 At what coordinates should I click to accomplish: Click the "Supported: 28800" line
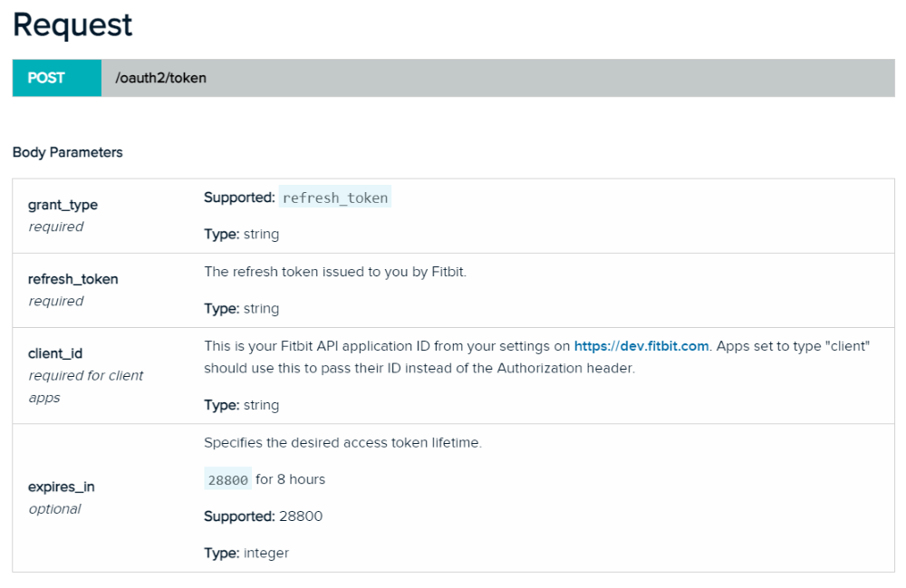[264, 516]
